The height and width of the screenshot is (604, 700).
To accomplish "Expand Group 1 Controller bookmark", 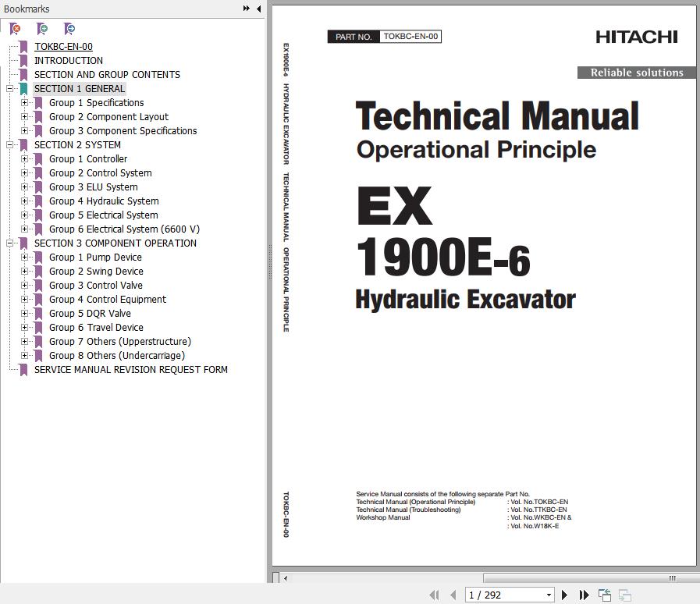I will [24, 159].
